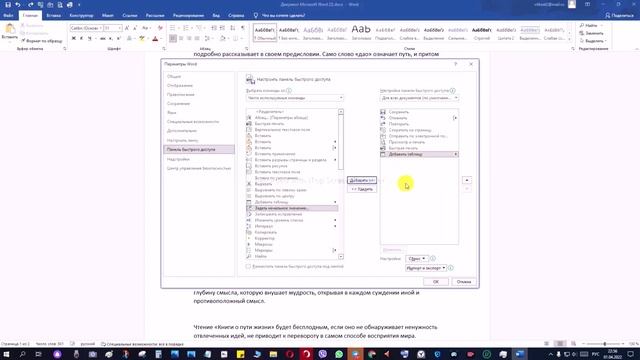Click the move-up arrow button beside the right list
The width and height of the screenshot is (640, 360).
tap(467, 180)
